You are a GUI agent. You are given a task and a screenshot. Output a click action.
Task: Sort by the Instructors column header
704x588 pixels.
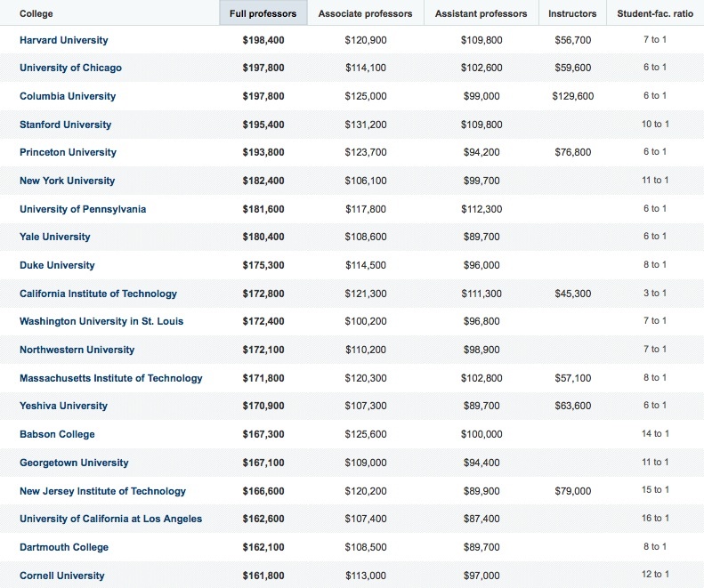coord(572,13)
